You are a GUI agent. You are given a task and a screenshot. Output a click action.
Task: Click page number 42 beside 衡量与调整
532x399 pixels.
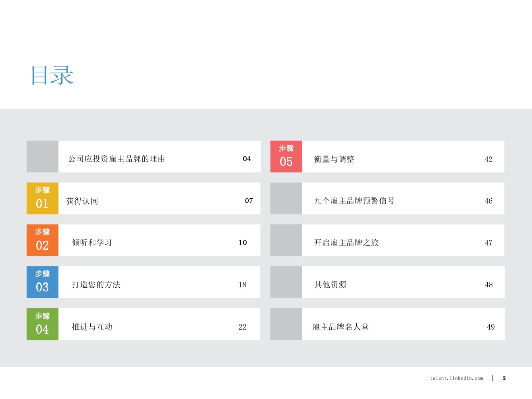[x=488, y=159]
